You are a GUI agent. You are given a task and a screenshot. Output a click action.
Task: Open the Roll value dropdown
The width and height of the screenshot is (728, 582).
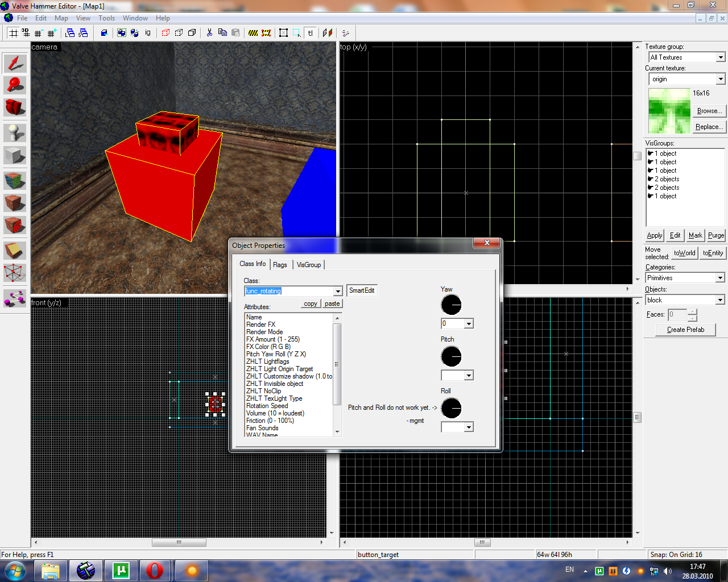point(469,427)
